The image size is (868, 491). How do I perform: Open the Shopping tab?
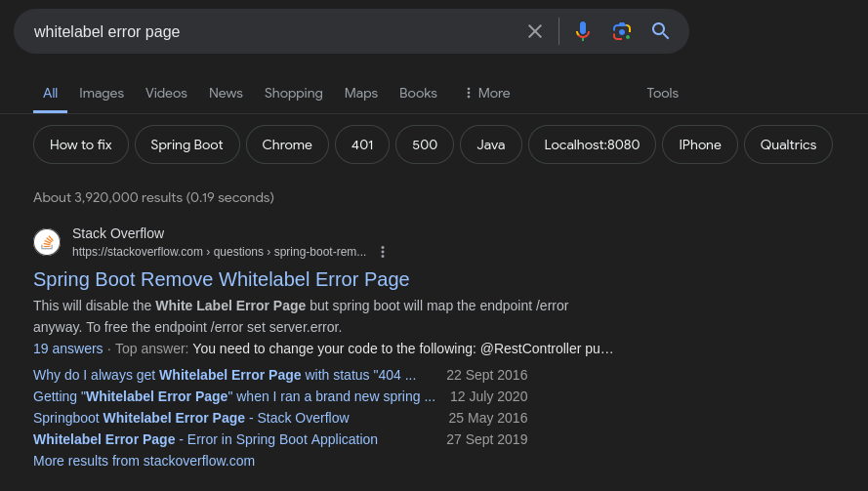point(293,93)
